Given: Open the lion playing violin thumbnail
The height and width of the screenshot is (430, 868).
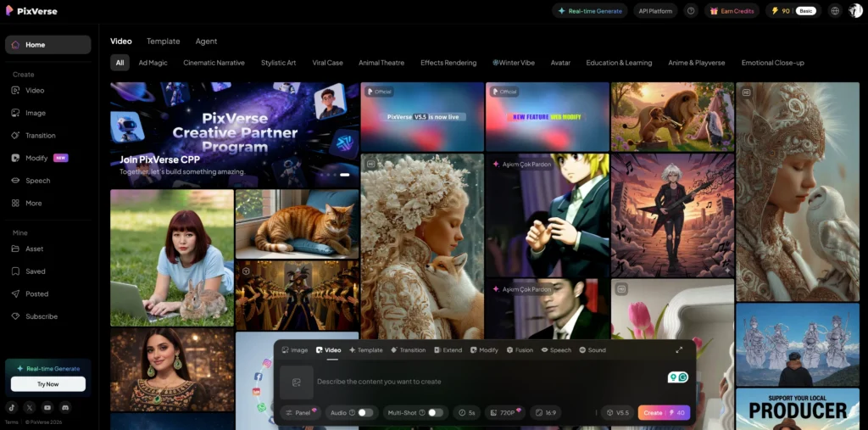Looking at the screenshot, I should pyautogui.click(x=672, y=117).
